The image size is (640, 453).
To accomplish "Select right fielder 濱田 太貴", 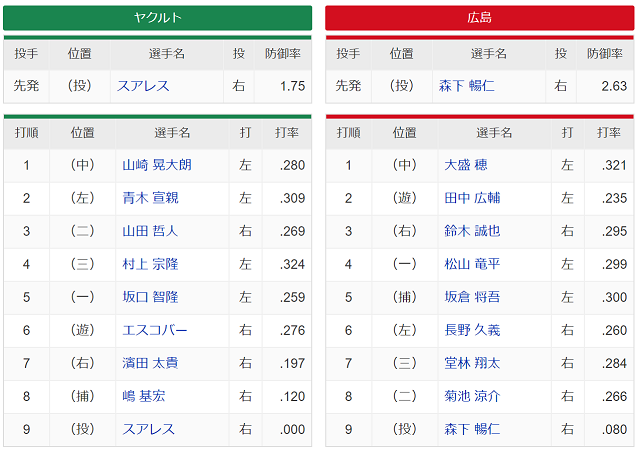I will tap(150, 363).
